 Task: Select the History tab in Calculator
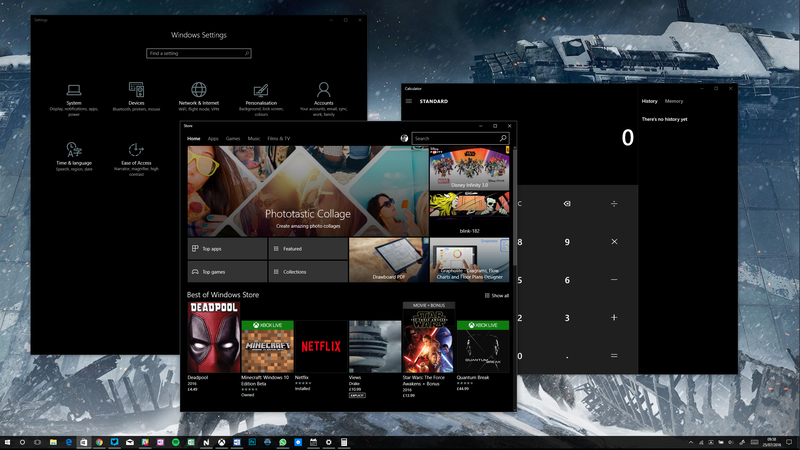649,101
